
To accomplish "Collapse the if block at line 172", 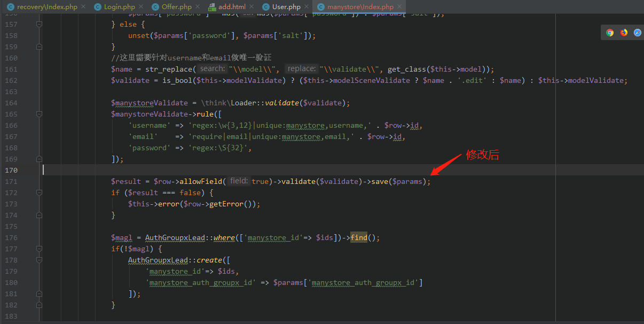I will pyautogui.click(x=39, y=193).
